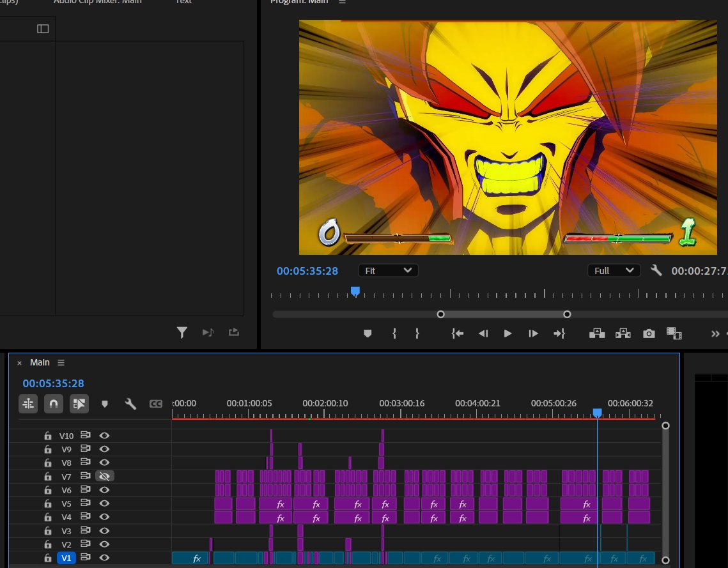Lock the V10 track
728x568 pixels.
point(48,435)
